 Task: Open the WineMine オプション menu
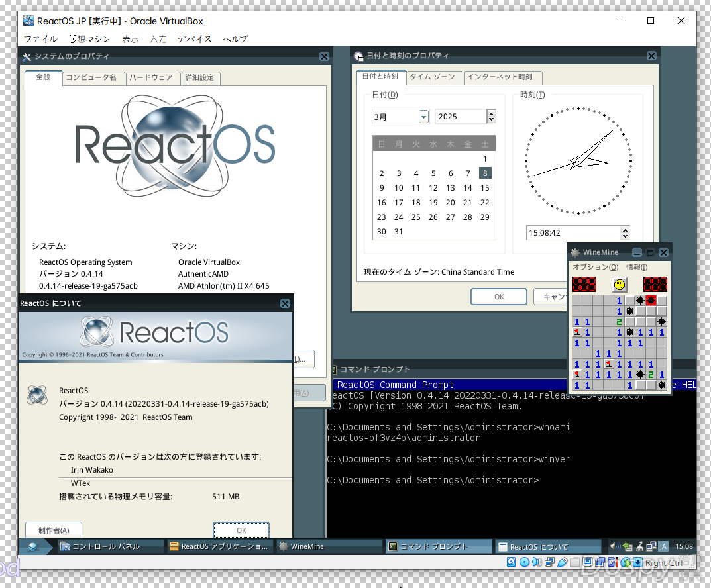point(594,267)
